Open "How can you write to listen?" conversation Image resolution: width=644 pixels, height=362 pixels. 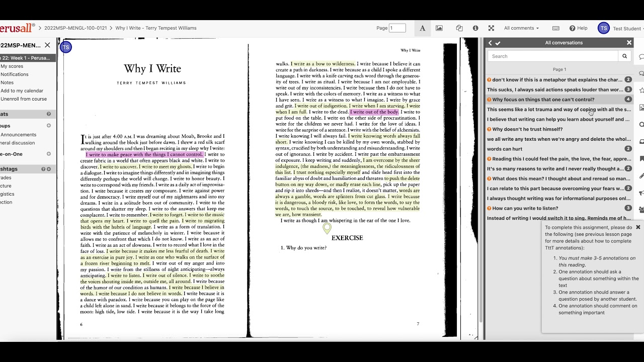pos(559,208)
